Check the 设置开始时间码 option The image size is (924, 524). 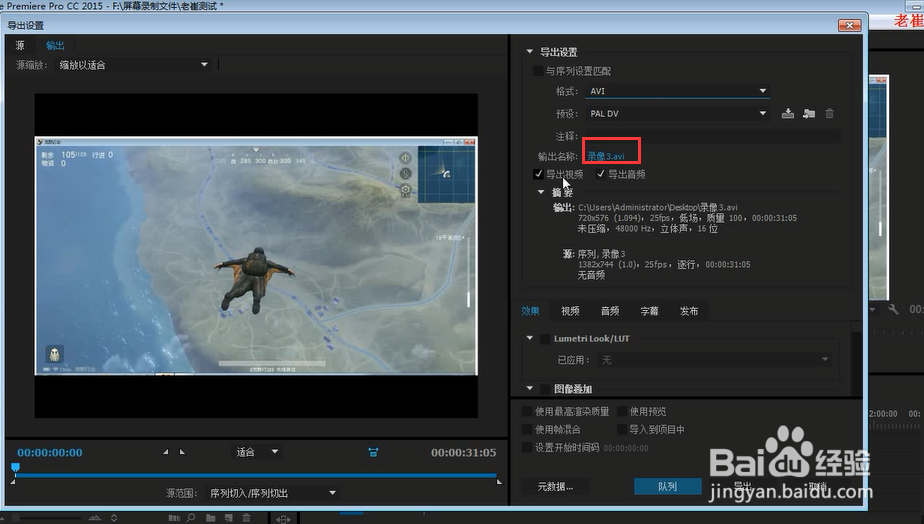click(527, 447)
